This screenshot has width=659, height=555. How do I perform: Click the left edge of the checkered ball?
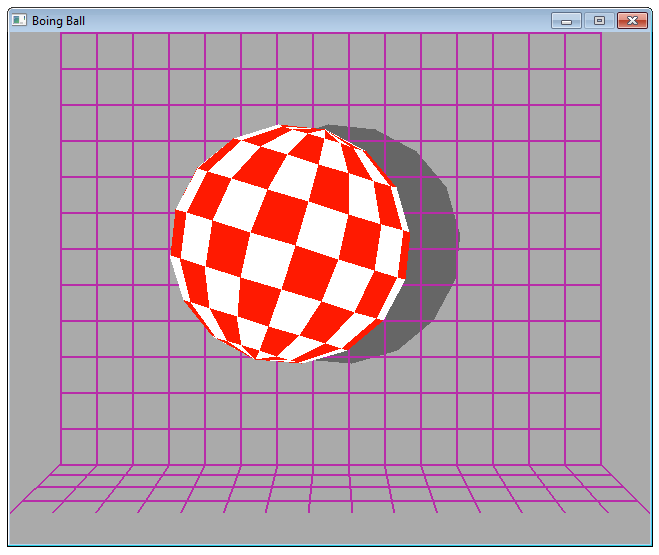pos(174,244)
